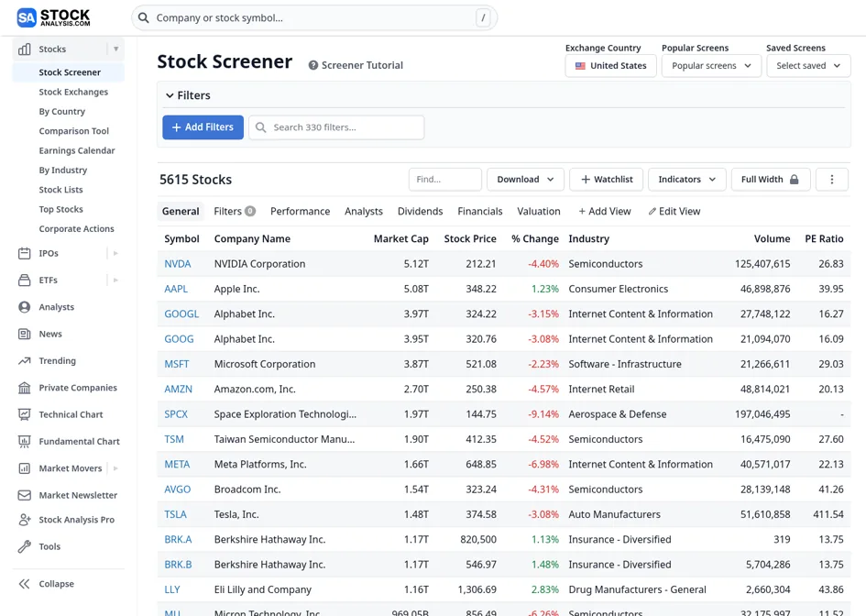Click the magnifier in the top search bar
The height and width of the screenshot is (616, 866).
143,17
